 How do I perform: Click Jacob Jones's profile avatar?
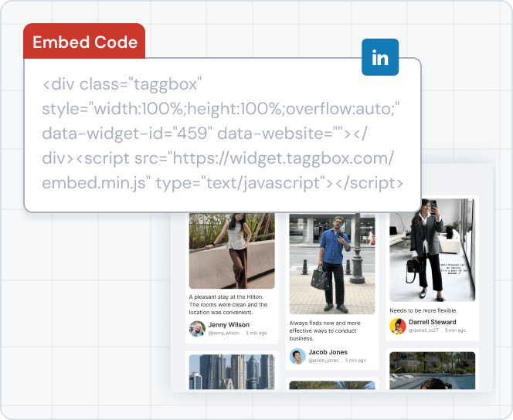pos(297,356)
